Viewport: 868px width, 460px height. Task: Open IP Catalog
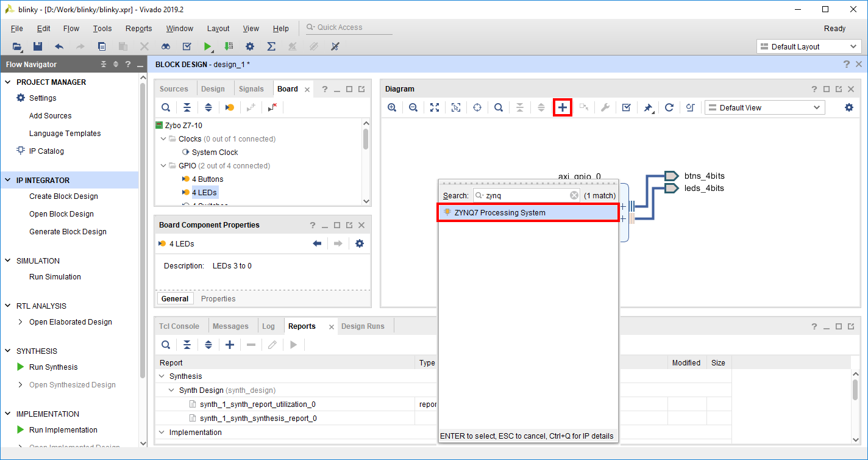46,151
